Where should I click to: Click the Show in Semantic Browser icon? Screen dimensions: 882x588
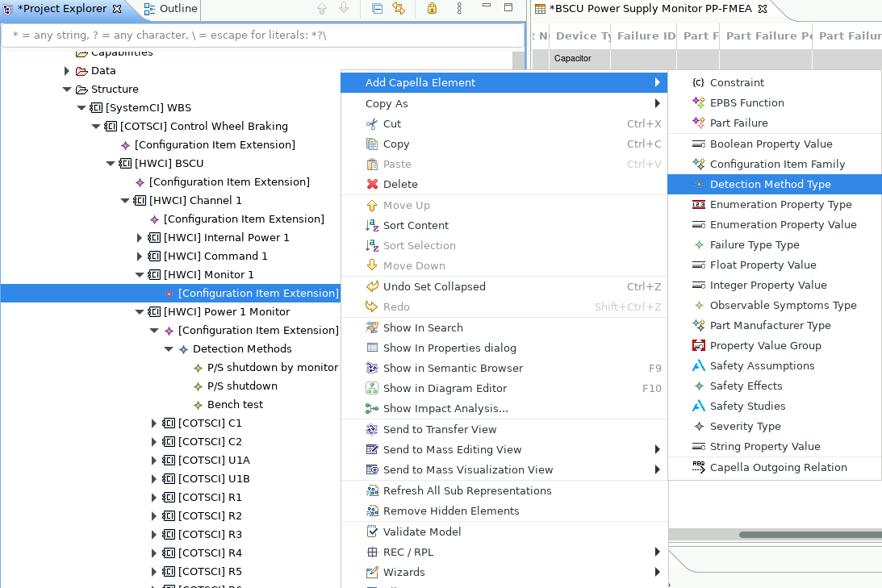(x=372, y=368)
